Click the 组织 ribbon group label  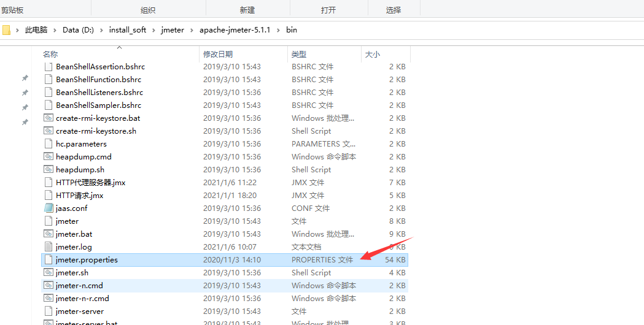(x=148, y=10)
